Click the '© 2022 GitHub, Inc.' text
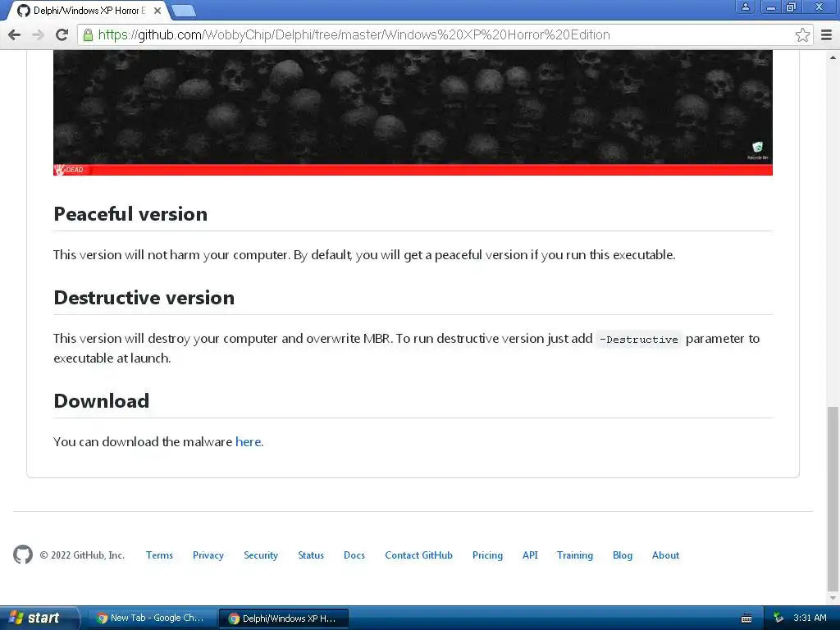Viewport: 840px width, 630px height. (82, 555)
